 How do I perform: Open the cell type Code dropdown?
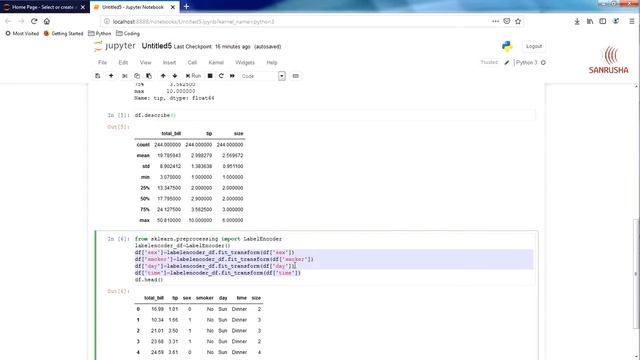263,76
